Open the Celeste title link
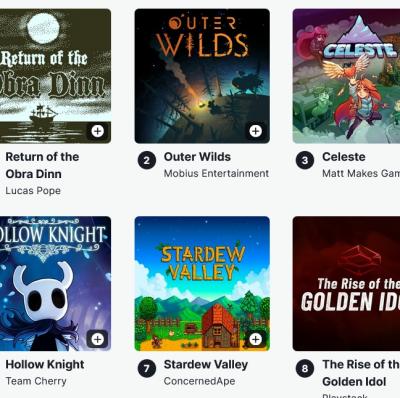Viewport: 400px width, 398px height. 344,157
